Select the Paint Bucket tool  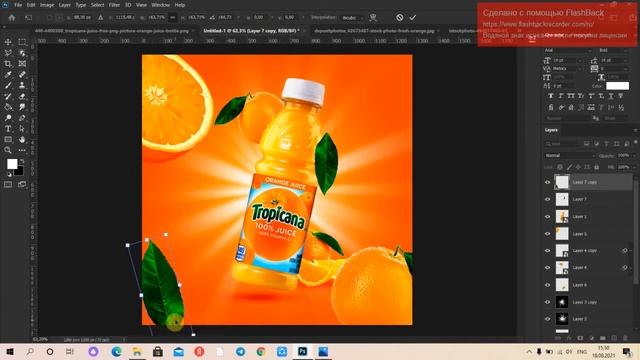[x=8, y=107]
